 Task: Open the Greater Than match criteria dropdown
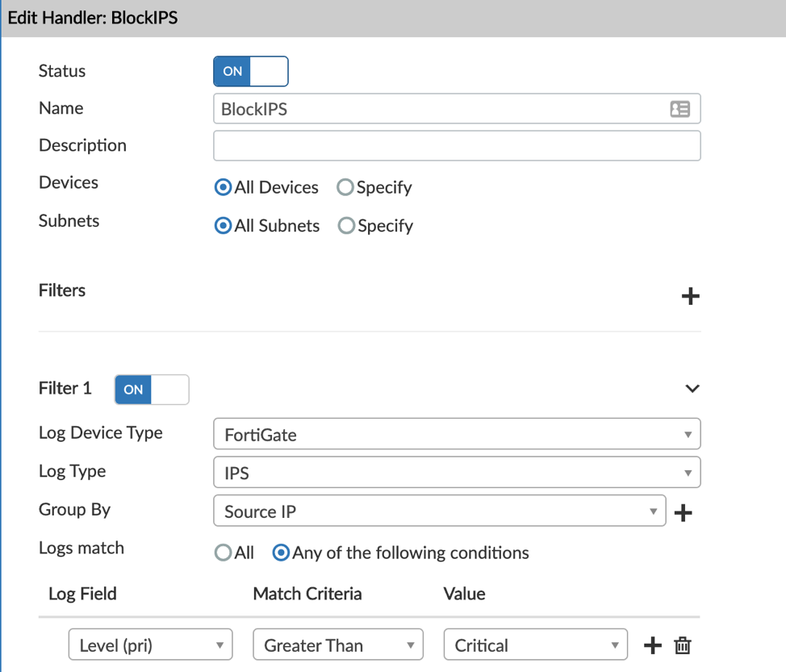click(x=338, y=645)
